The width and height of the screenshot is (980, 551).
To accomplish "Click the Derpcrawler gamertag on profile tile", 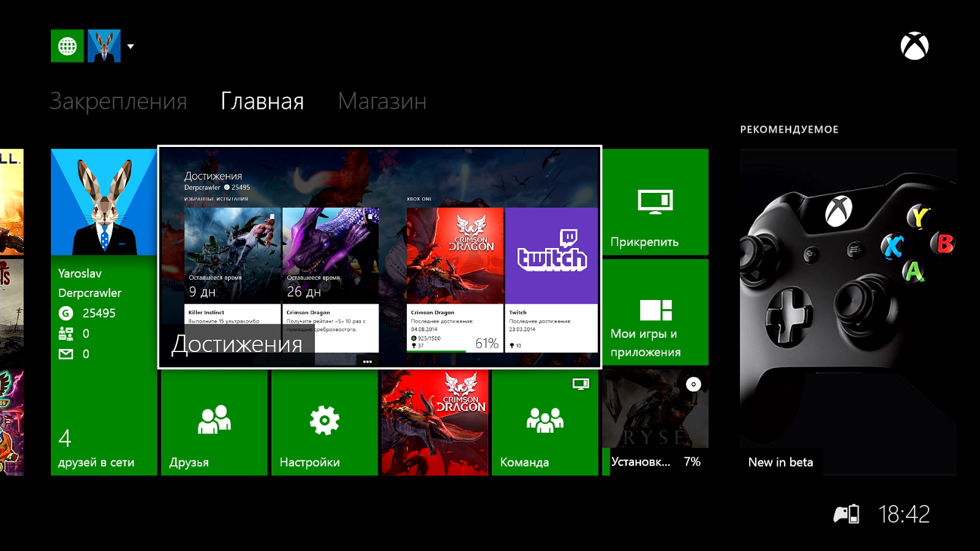I will (90, 293).
